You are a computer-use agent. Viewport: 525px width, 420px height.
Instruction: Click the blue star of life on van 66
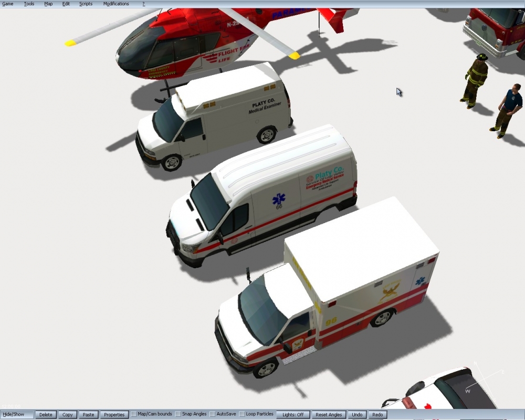click(x=279, y=199)
